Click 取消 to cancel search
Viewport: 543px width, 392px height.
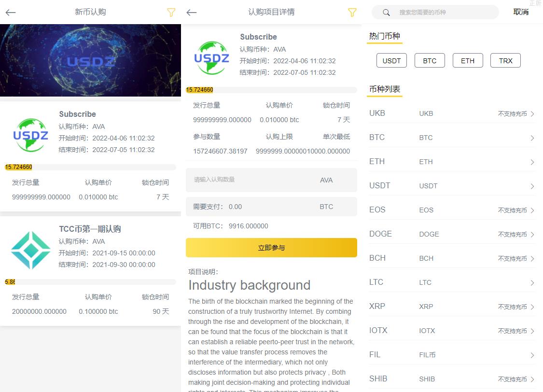[x=521, y=12]
